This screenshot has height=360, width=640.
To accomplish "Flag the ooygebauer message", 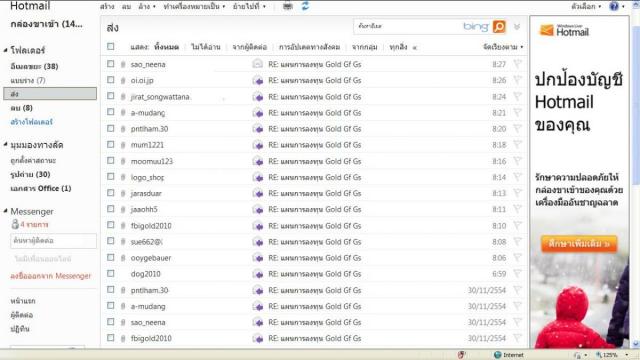I will coord(517,258).
